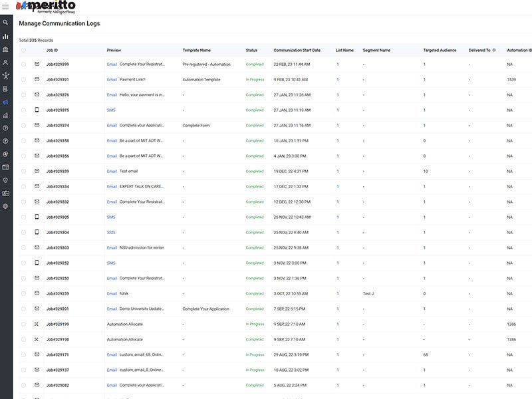Open the shield icon in sidebar
Image resolution: width=532 pixels, height=399 pixels.
pos(5,180)
